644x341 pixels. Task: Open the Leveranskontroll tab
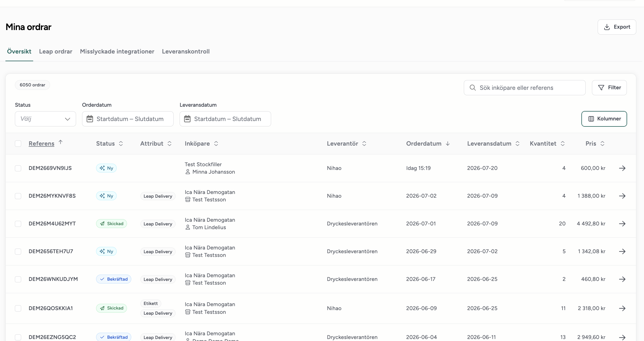click(186, 51)
